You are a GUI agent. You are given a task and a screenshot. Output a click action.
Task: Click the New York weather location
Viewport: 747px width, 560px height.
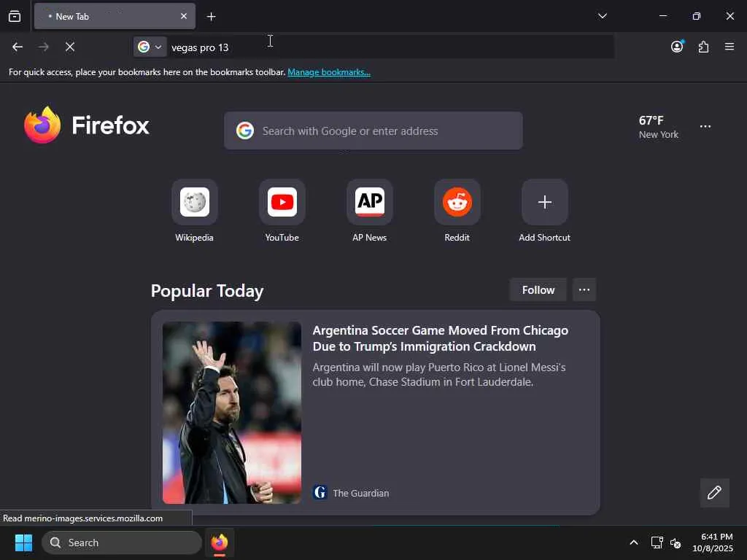click(x=659, y=135)
